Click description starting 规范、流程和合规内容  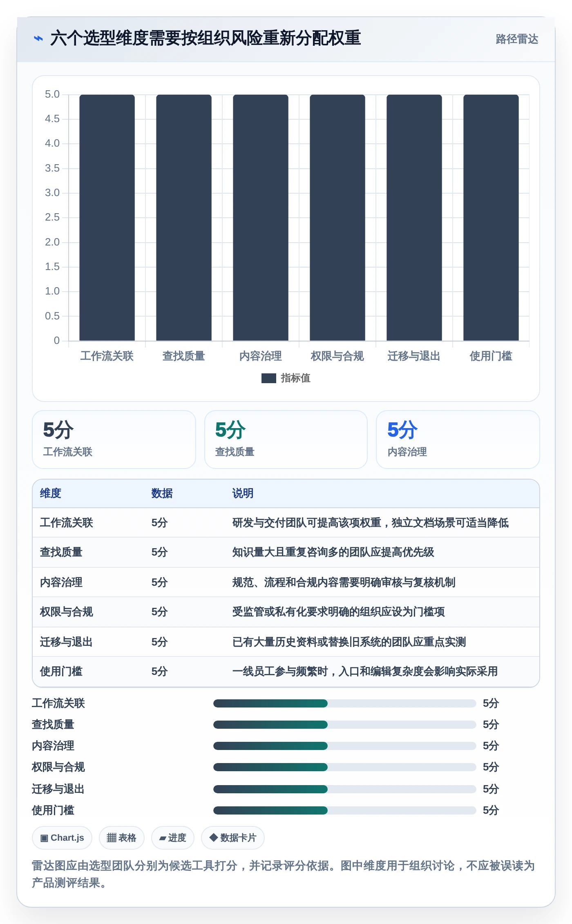[x=344, y=583]
